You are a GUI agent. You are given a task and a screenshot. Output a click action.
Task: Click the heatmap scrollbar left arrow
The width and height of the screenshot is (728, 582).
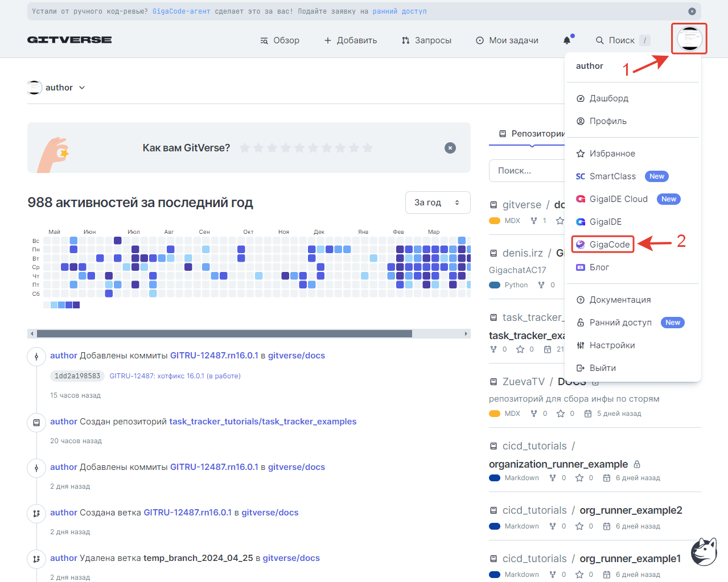(32, 333)
